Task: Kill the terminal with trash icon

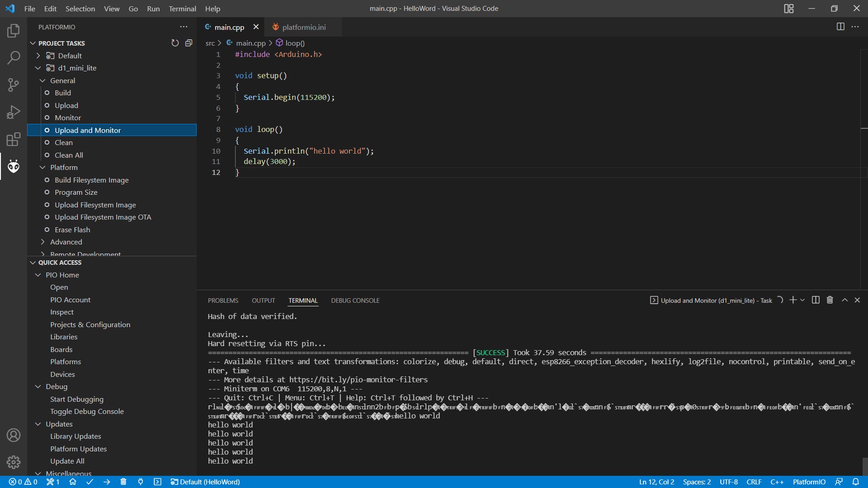Action: pyautogui.click(x=830, y=300)
